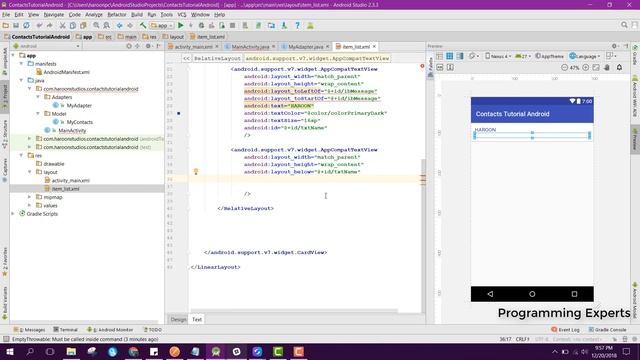Click zoom to fit screen icon in Preview

596,67
